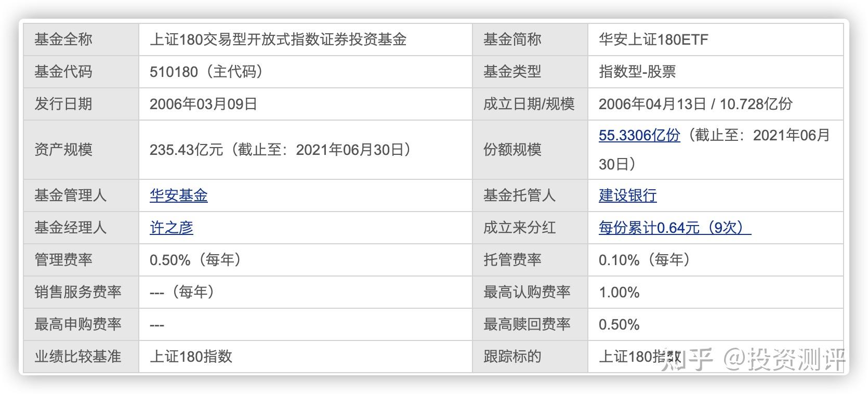
Task: Select the fund type 指数型-股票 cell
Action: point(637,72)
